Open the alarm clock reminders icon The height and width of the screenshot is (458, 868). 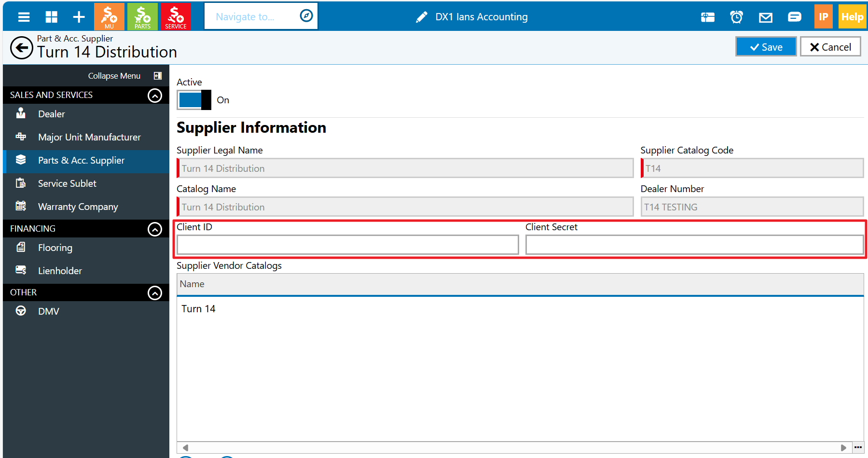pos(736,17)
